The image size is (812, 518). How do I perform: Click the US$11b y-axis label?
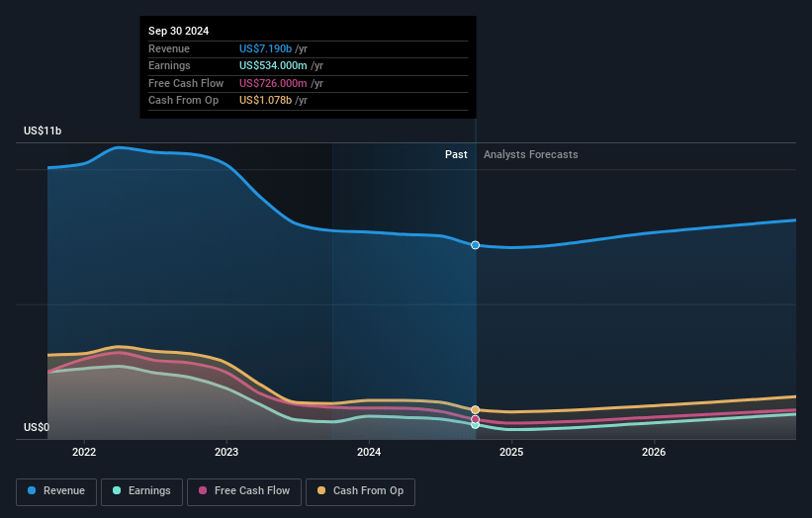pyautogui.click(x=43, y=130)
